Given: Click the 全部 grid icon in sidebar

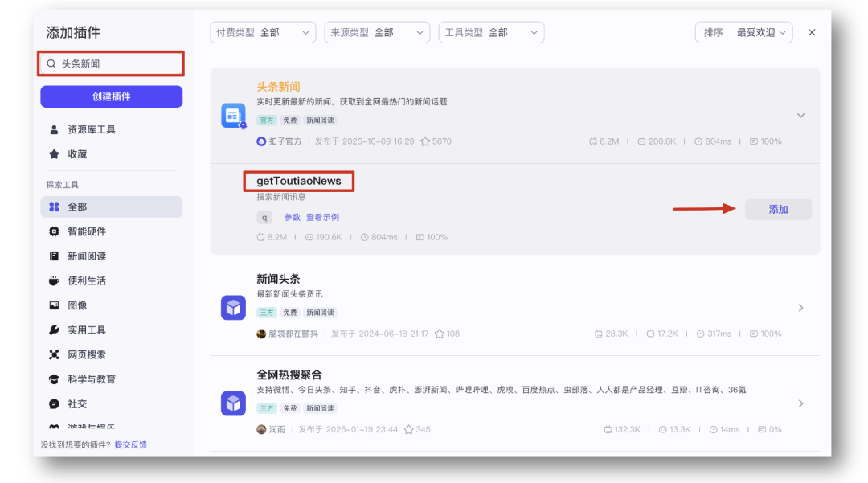Looking at the screenshot, I should click(x=54, y=207).
